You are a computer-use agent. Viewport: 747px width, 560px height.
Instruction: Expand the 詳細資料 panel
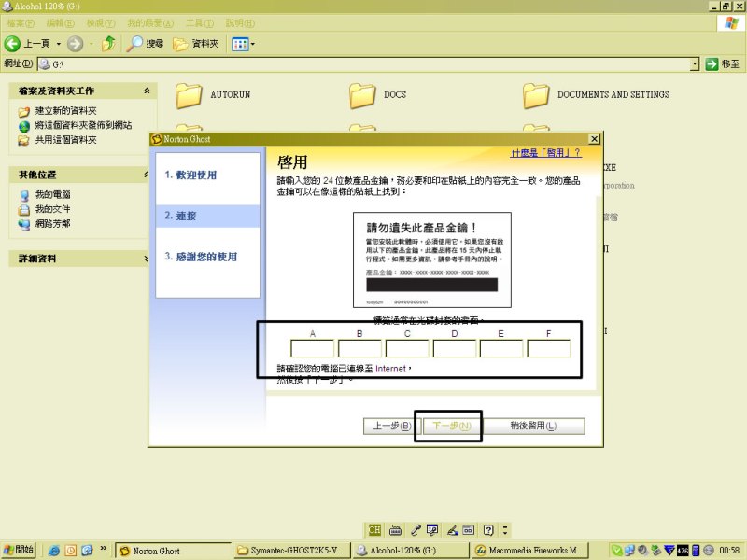146,259
